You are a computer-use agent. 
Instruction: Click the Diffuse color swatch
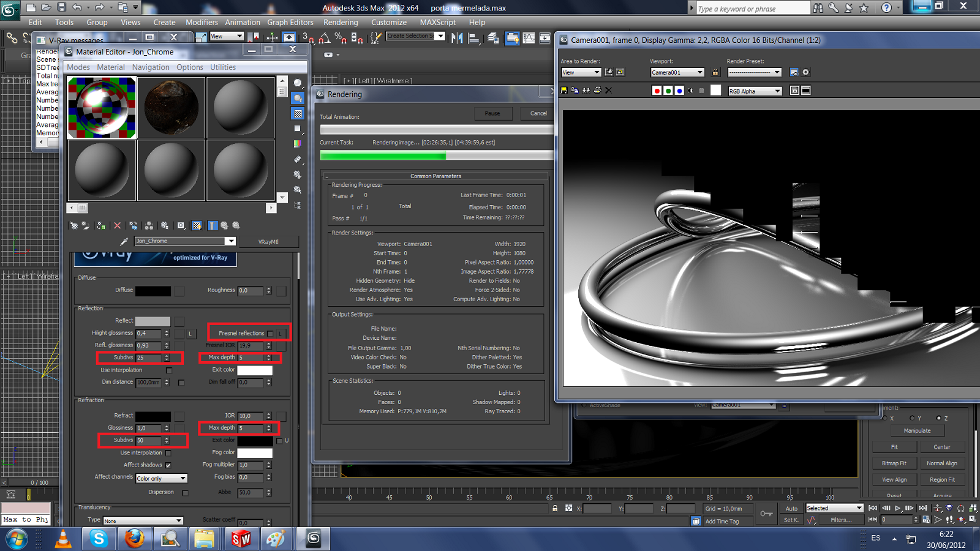(x=153, y=291)
